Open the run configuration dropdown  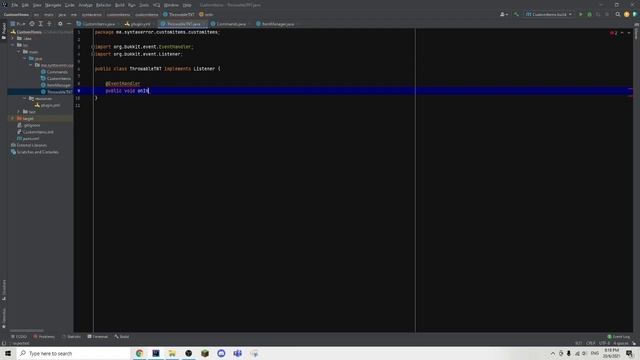(x=549, y=14)
